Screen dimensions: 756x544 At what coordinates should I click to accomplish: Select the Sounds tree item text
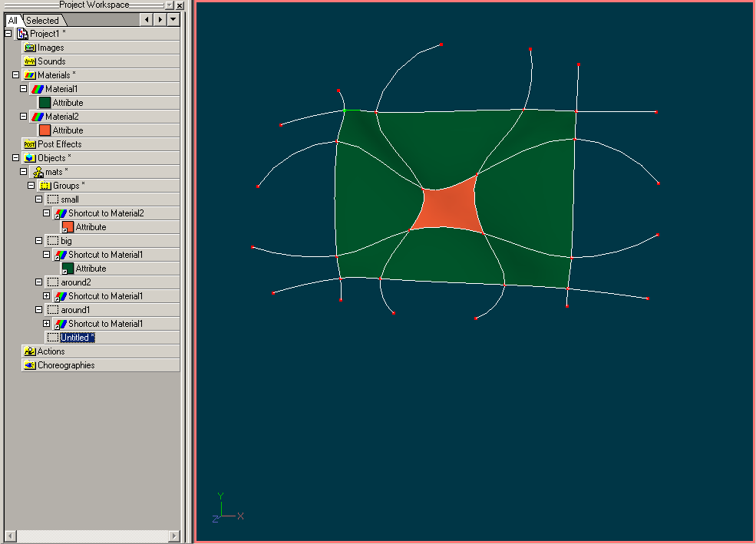(51, 61)
